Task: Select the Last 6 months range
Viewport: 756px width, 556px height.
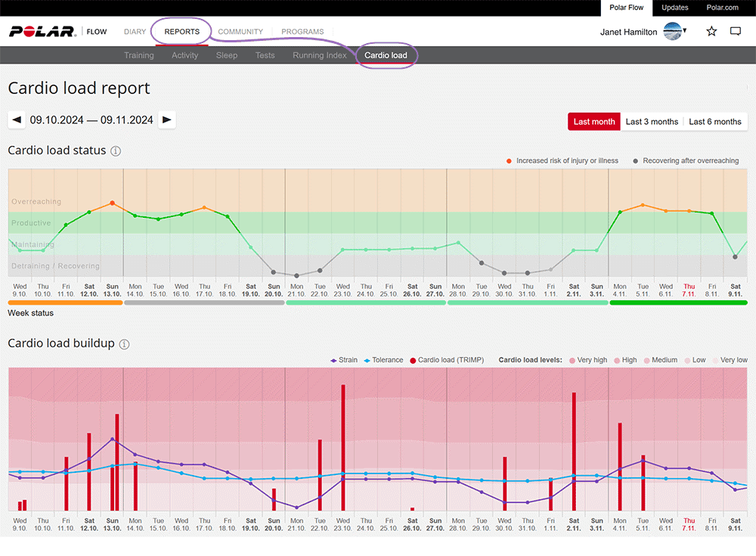Action: [x=714, y=122]
